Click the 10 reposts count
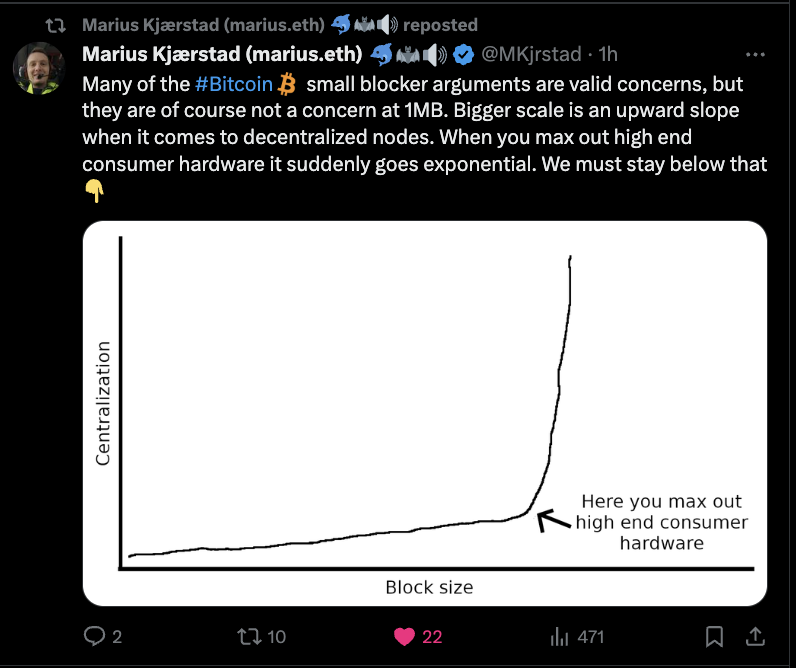 coord(277,636)
